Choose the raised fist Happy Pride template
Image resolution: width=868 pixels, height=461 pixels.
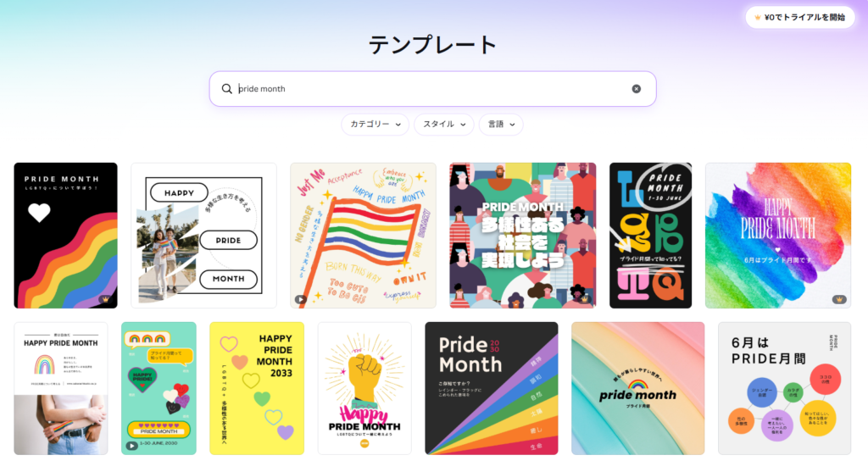(x=364, y=388)
